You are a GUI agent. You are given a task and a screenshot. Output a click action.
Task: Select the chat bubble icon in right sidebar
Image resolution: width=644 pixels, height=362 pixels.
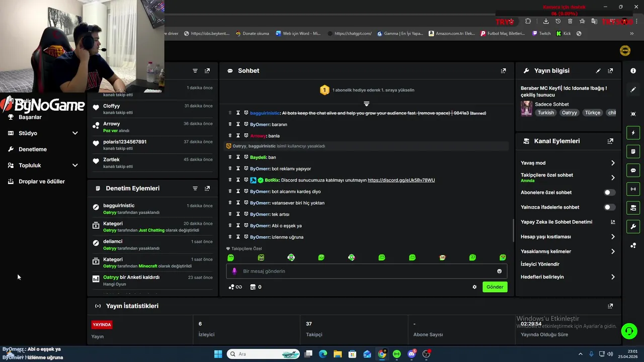tap(633, 170)
